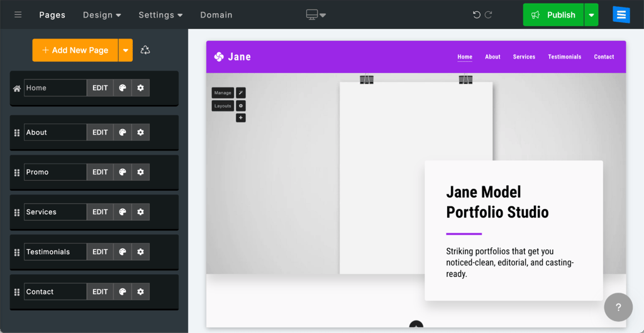Click EDIT for the About page

click(100, 132)
